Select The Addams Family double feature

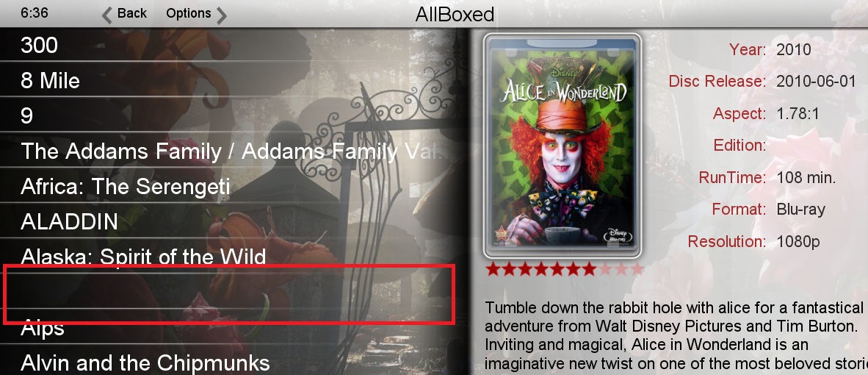point(233,151)
